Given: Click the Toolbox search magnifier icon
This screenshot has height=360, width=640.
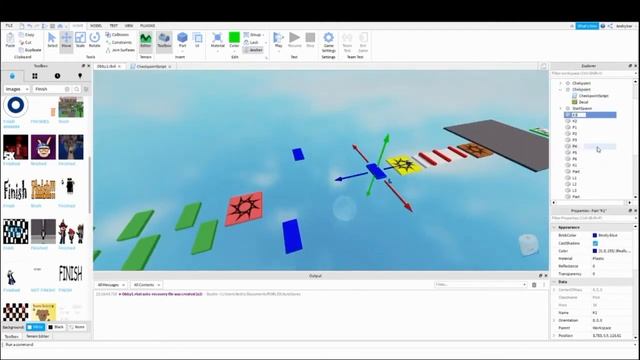Looking at the screenshot, I should click(x=76, y=89).
